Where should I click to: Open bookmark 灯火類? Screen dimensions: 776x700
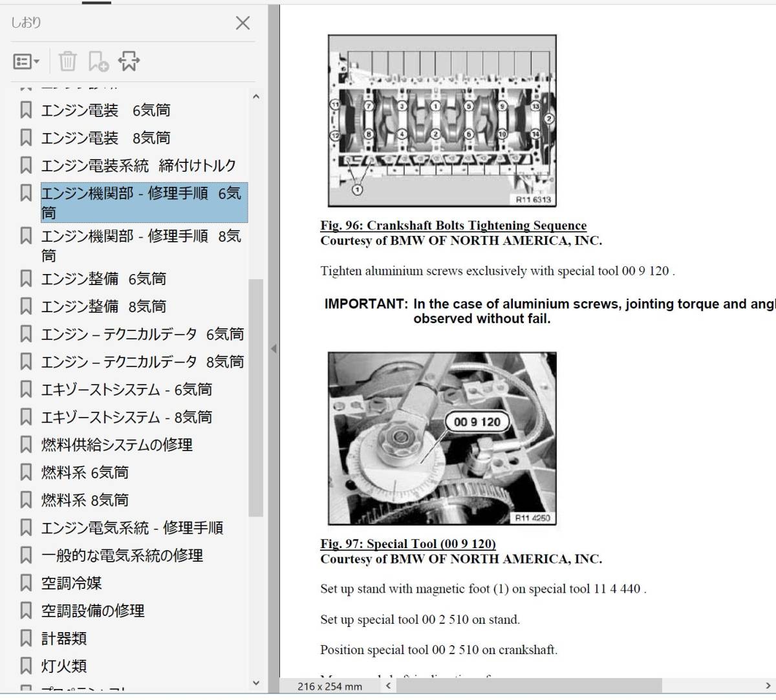[63, 666]
